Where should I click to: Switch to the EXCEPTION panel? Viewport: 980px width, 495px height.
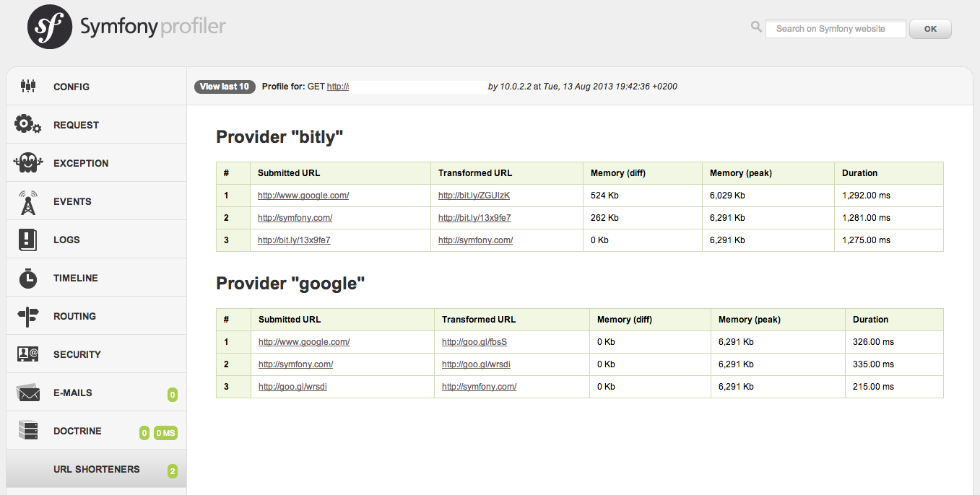coord(96,163)
